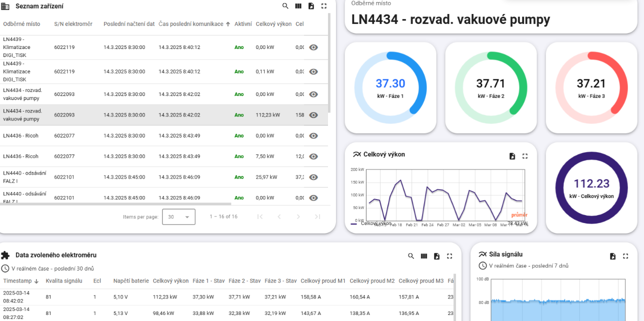Sort meter data by Celkový proud M1 column
This screenshot has height=321, width=644.
[x=323, y=281]
